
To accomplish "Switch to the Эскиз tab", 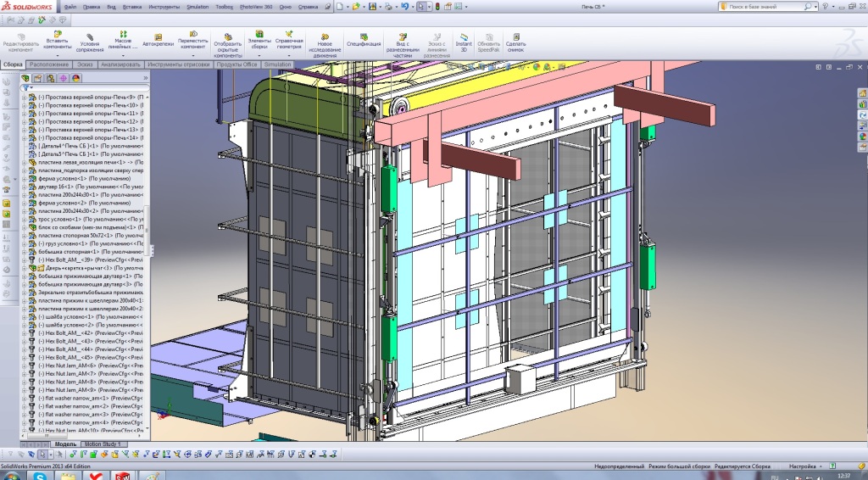I will [84, 64].
